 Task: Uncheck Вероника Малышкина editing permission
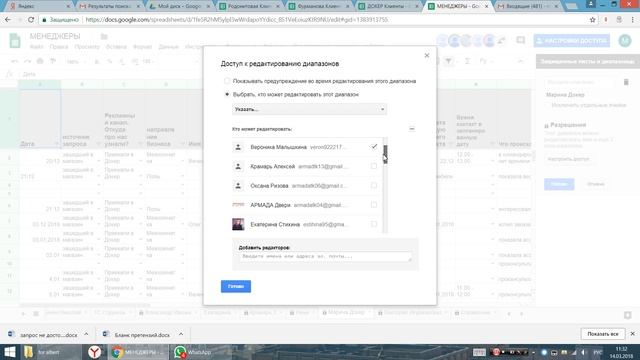coord(374,147)
